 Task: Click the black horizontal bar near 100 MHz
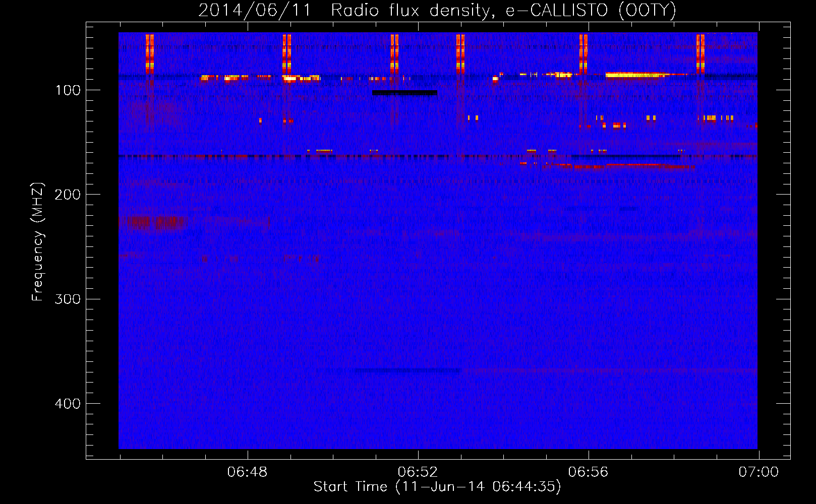(x=404, y=93)
